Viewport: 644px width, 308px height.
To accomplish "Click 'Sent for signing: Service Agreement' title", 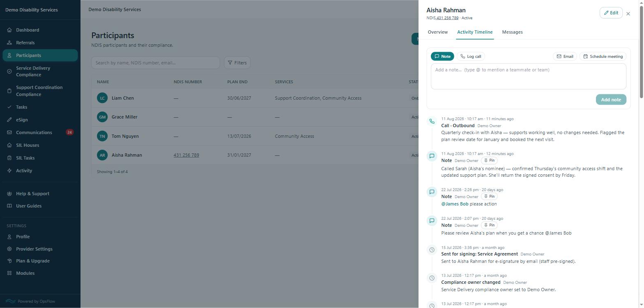I will [479, 254].
